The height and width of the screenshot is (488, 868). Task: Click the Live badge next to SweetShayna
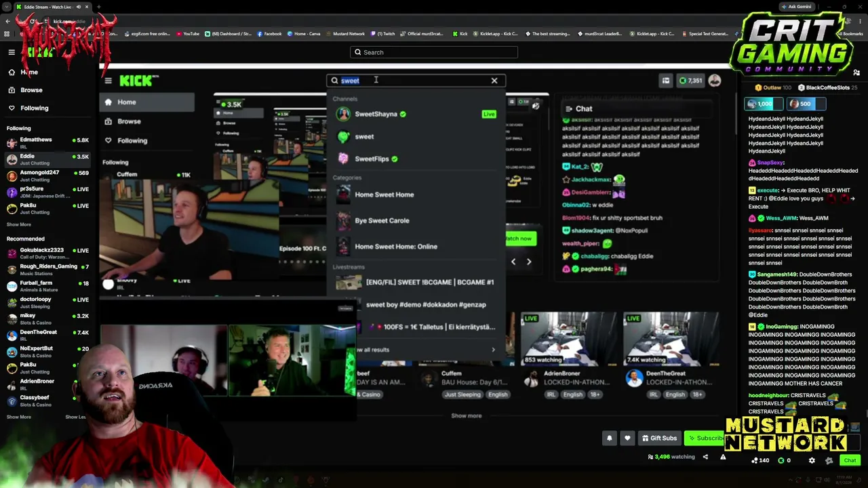point(489,114)
